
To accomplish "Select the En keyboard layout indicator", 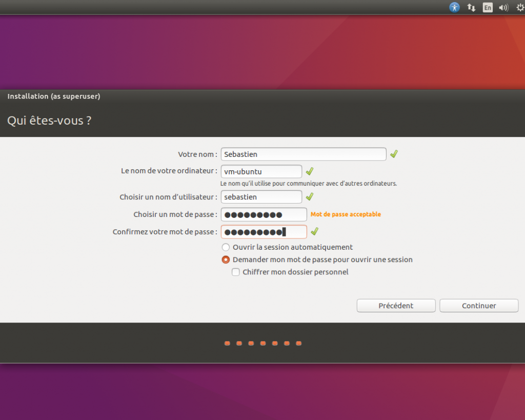I will pyautogui.click(x=488, y=7).
